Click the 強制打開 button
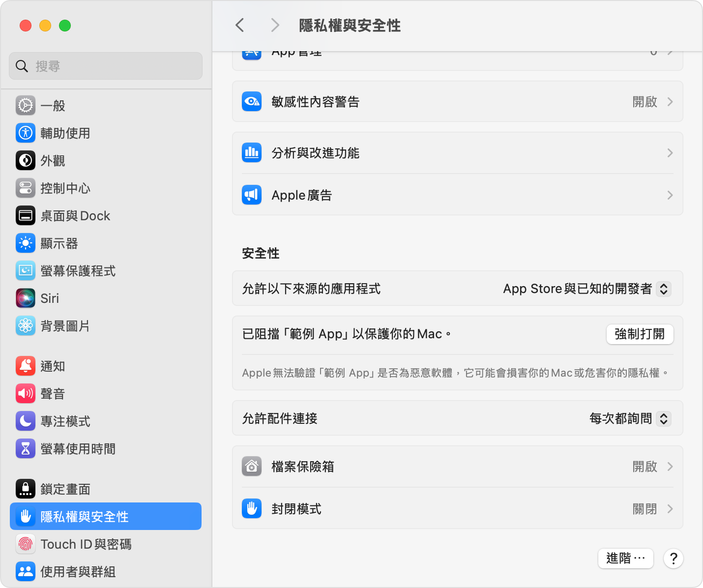 (x=640, y=334)
